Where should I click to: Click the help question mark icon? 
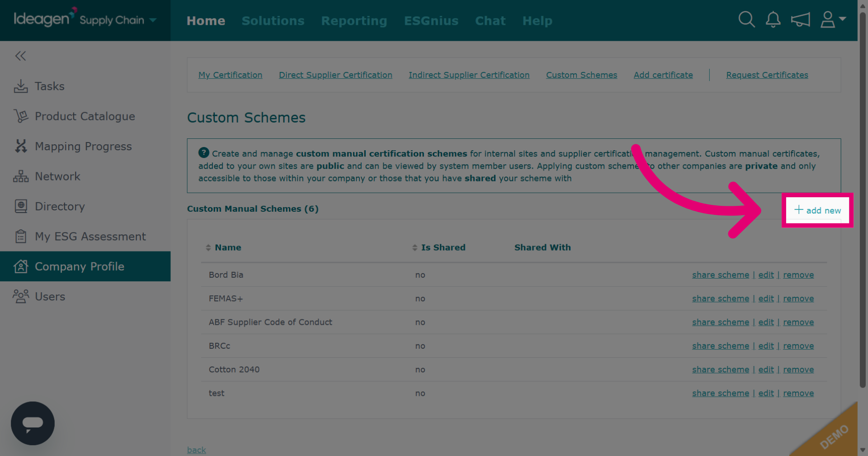(204, 152)
